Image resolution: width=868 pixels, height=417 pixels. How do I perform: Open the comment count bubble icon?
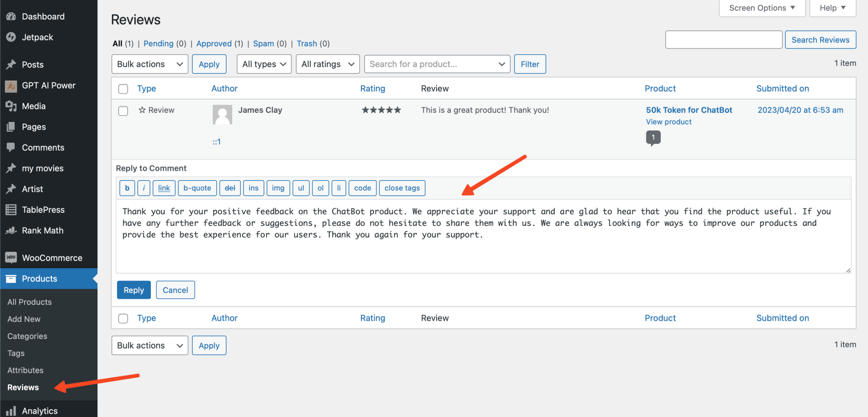point(653,138)
